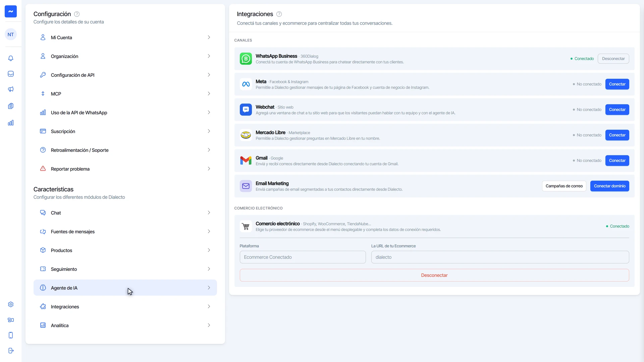This screenshot has width=644, height=362.
Task: Open Configuración de API menu item
Action: [125, 75]
